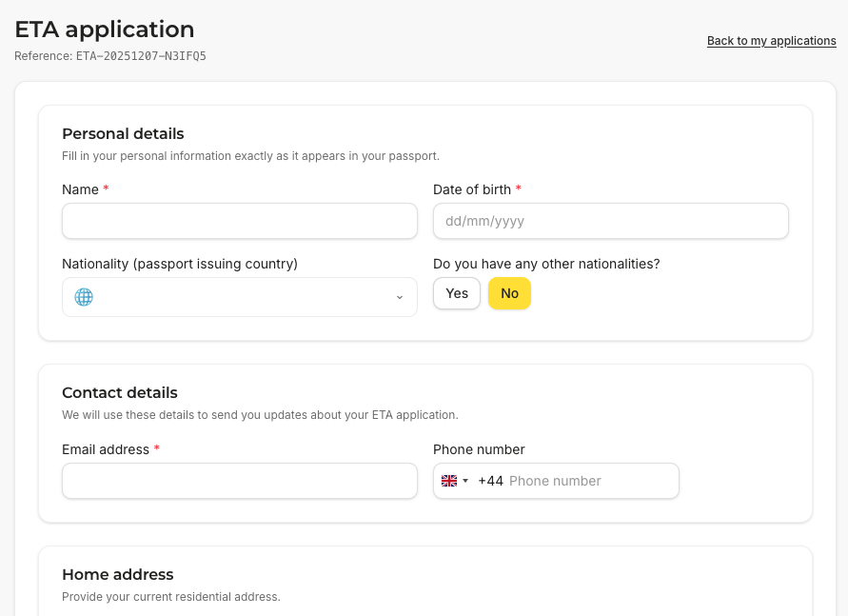Click the Personal details heading

pyautogui.click(x=123, y=133)
